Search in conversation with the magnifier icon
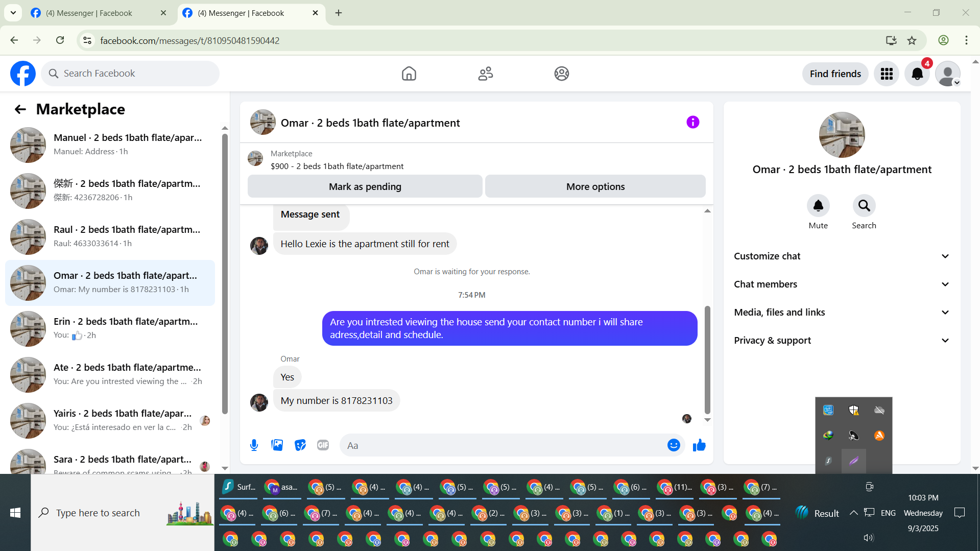 click(864, 205)
